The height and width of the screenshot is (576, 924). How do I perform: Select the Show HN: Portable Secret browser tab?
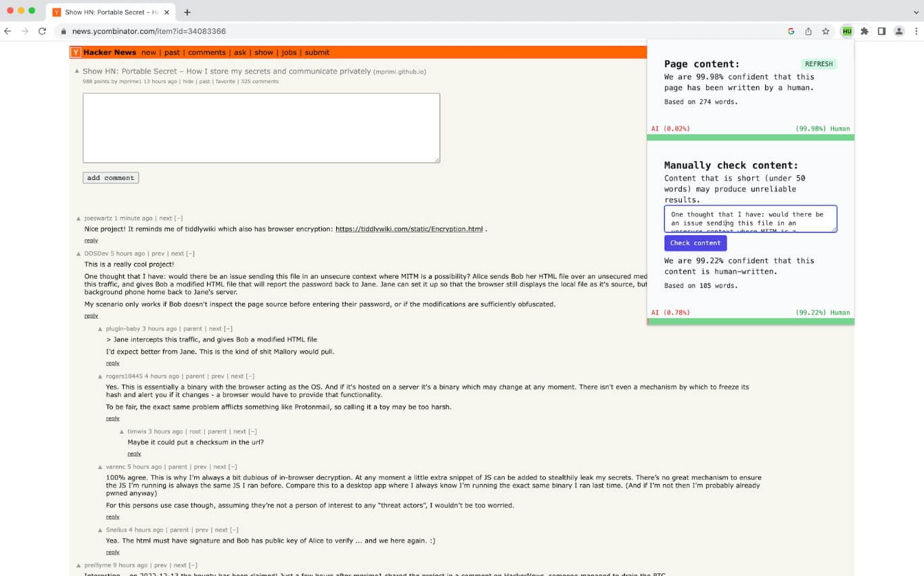112,12
